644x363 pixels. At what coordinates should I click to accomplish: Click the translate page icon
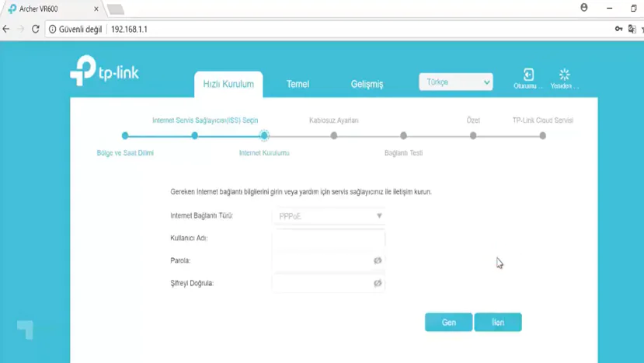pyautogui.click(x=632, y=29)
